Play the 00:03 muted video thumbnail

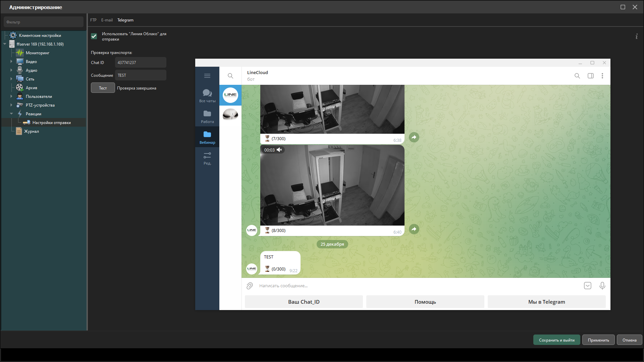(x=332, y=185)
